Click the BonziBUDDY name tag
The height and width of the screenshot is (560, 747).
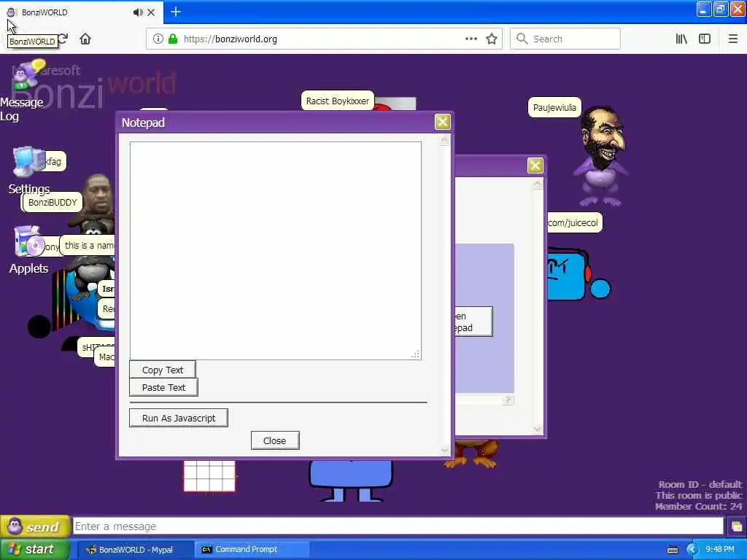[53, 203]
